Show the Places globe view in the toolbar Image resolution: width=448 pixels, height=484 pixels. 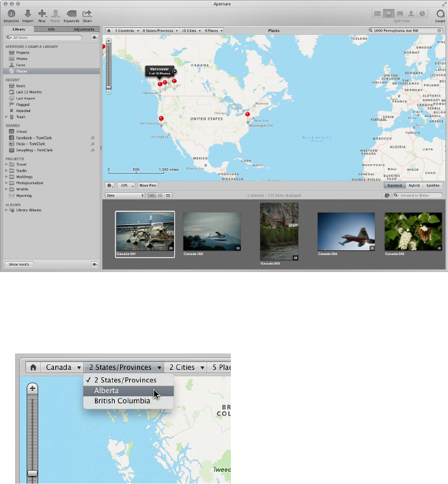pyautogui.click(x=422, y=14)
